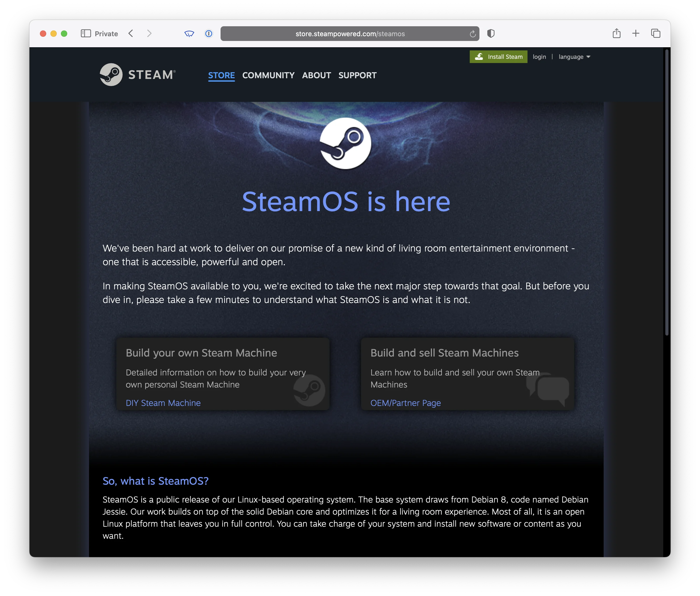Click the Install Steam button

pyautogui.click(x=498, y=57)
